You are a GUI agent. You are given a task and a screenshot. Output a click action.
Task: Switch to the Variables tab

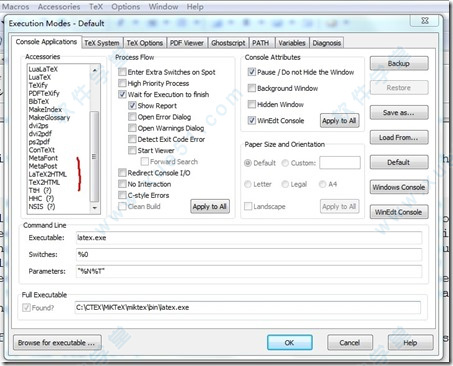[292, 43]
